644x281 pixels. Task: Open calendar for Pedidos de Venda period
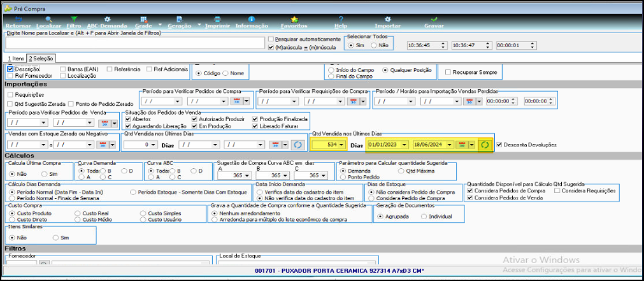(x=103, y=122)
